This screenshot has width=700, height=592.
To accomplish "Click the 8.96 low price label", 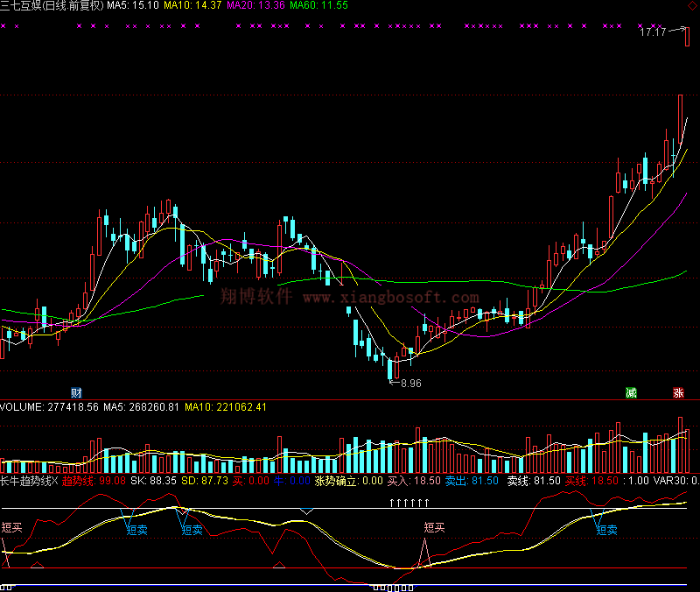I will [x=410, y=384].
